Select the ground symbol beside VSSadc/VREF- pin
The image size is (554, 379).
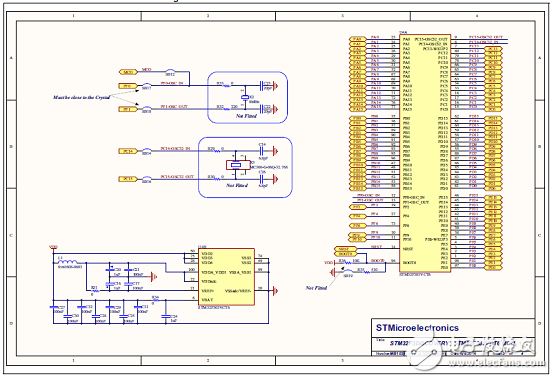pos(275,291)
